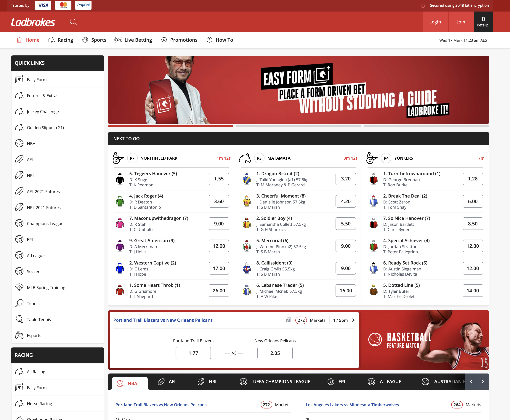Go to Live Betting

[x=133, y=40]
